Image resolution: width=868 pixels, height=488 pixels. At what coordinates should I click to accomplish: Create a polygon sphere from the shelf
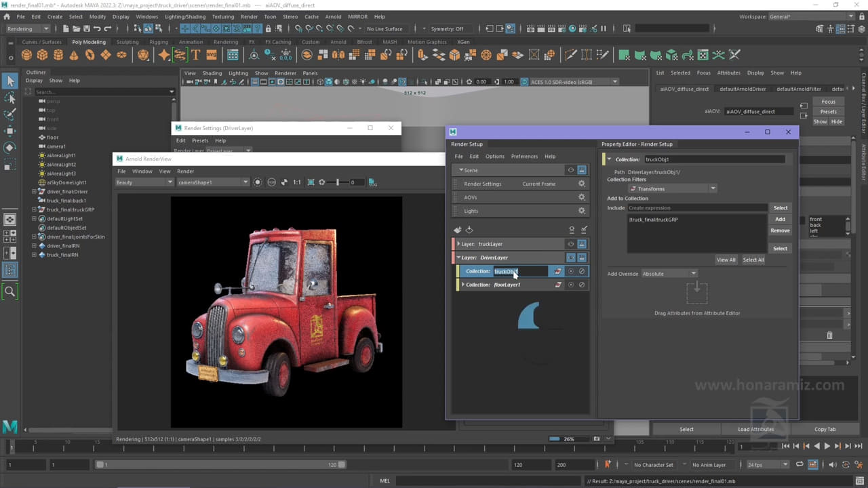point(26,55)
